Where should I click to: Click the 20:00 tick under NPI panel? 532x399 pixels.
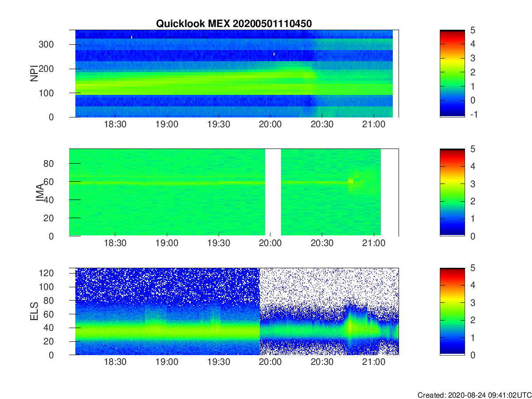(x=270, y=125)
